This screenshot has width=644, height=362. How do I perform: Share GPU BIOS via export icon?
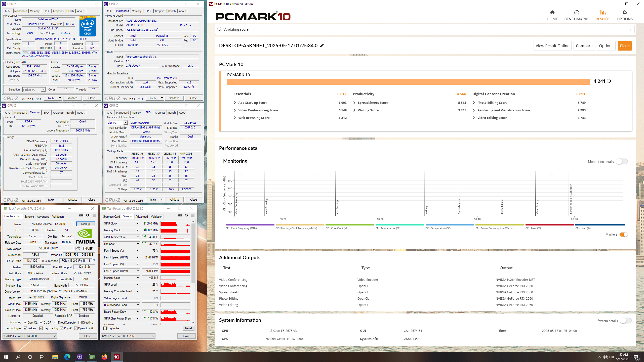point(77,248)
